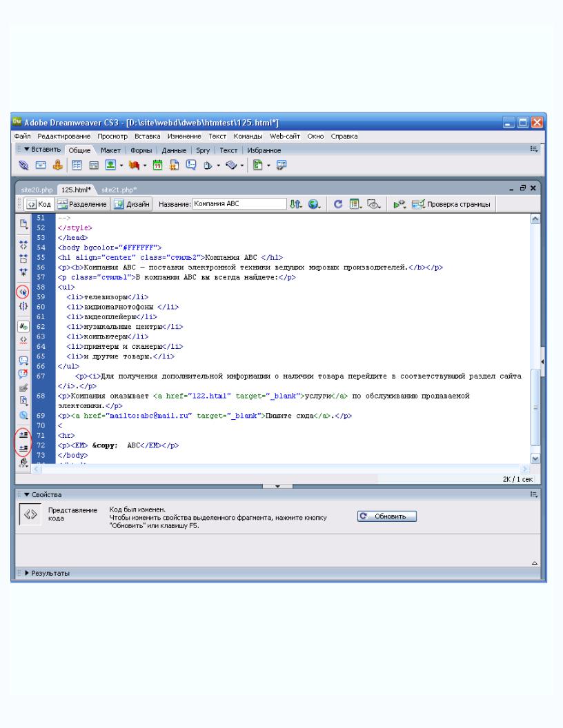Image resolution: width=563 pixels, height=728 pixels.
Task: Switch to site21.php document tab
Action: pyautogui.click(x=119, y=190)
